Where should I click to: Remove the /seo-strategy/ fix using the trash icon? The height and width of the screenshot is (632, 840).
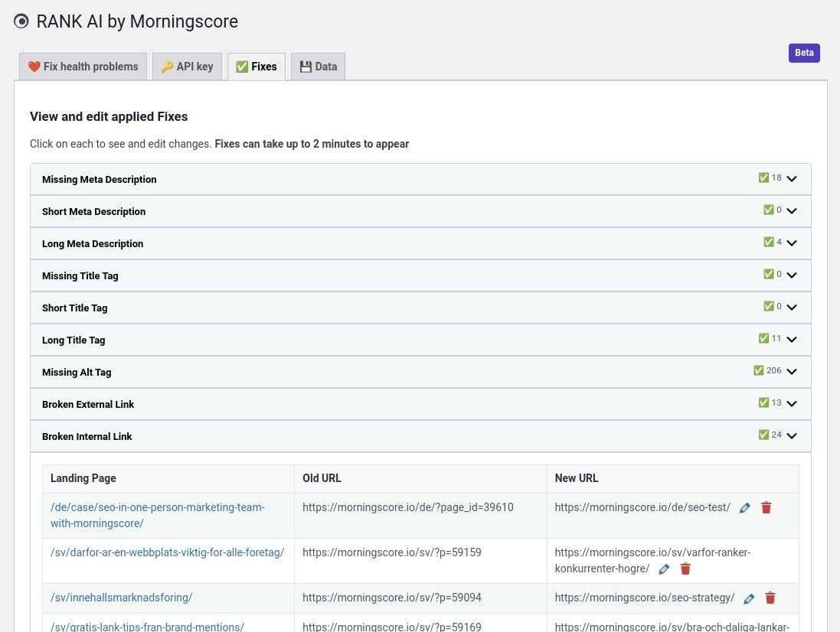[770, 598]
